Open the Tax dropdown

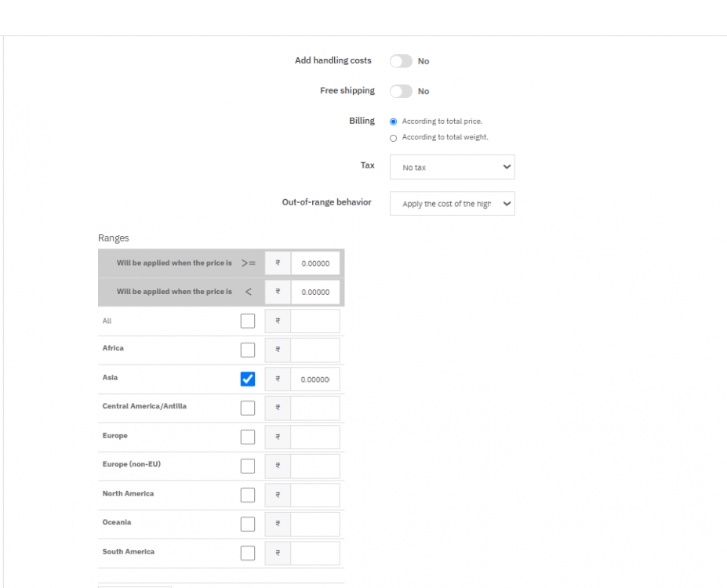(452, 168)
